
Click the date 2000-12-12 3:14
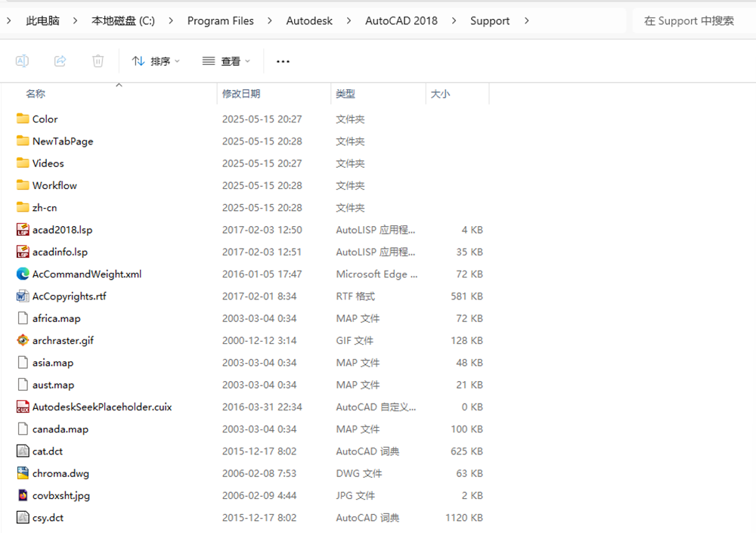259,340
